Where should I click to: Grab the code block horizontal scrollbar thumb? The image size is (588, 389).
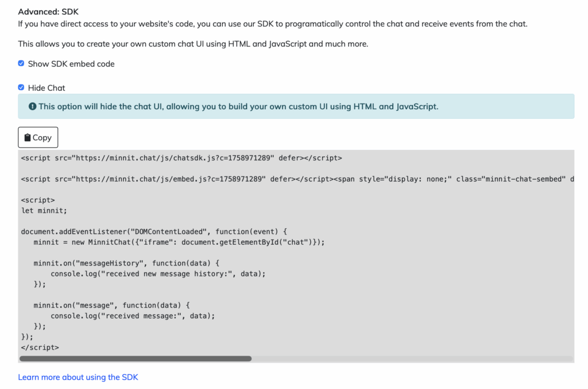coord(135,359)
